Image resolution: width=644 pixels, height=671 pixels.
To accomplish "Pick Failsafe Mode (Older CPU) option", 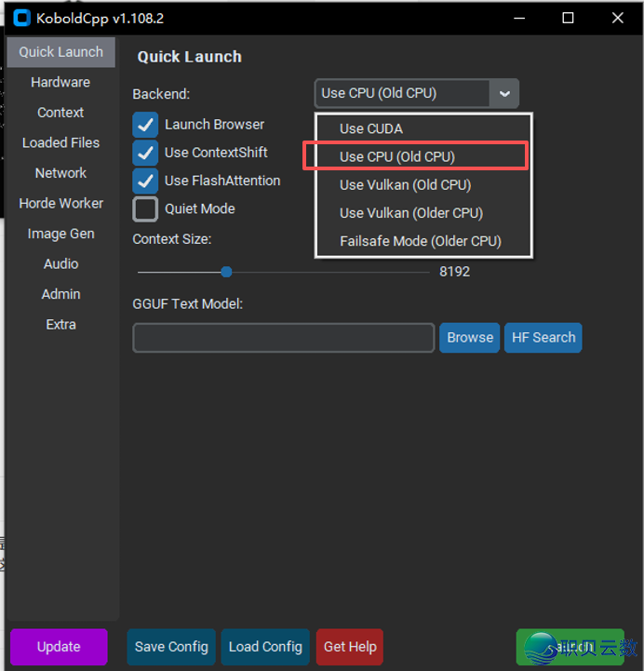I will (420, 241).
